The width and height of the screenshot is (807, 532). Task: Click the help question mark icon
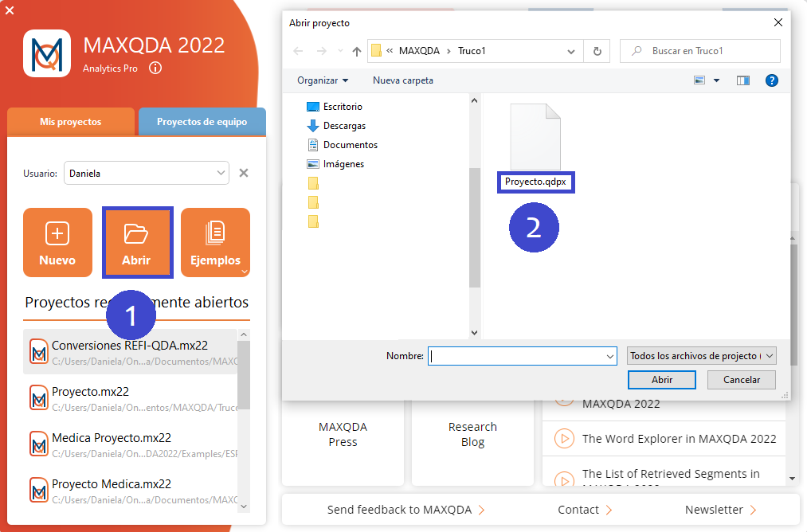coord(771,80)
